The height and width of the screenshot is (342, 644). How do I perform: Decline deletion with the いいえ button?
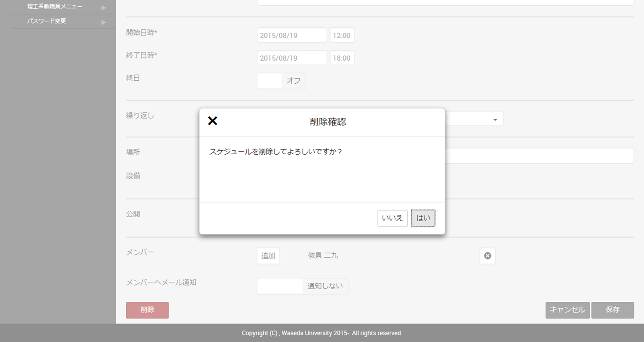392,218
